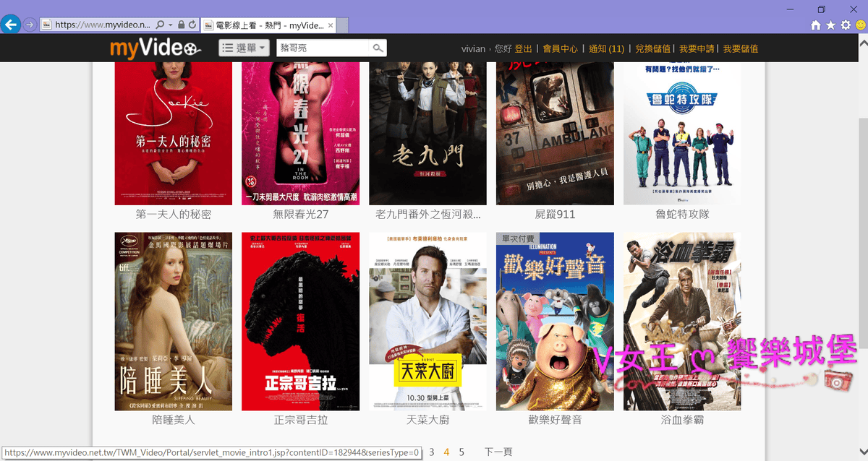The image size is (868, 461).
Task: Click the browser forward arrow button
Action: pos(30,25)
